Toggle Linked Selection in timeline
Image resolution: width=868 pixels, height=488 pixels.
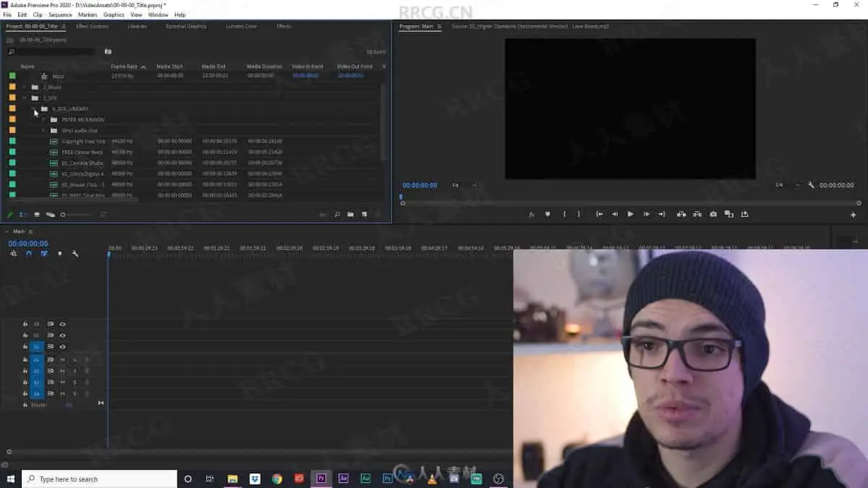coord(44,254)
